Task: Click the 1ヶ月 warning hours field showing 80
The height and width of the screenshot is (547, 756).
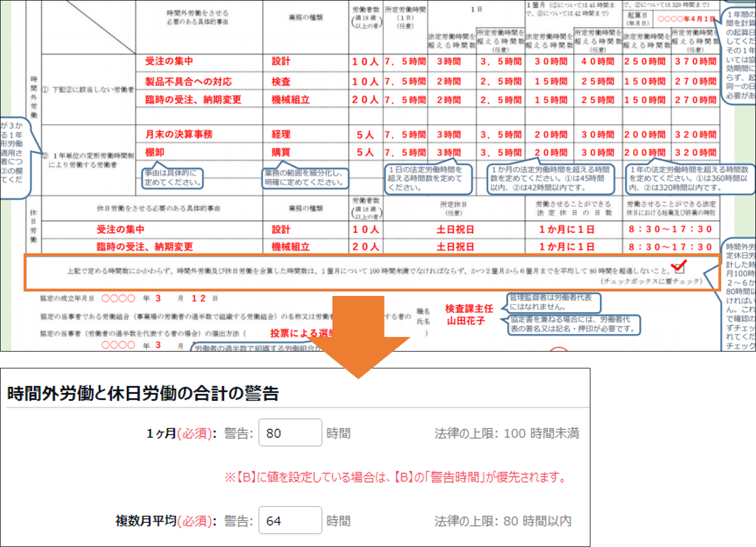Action: click(x=290, y=433)
